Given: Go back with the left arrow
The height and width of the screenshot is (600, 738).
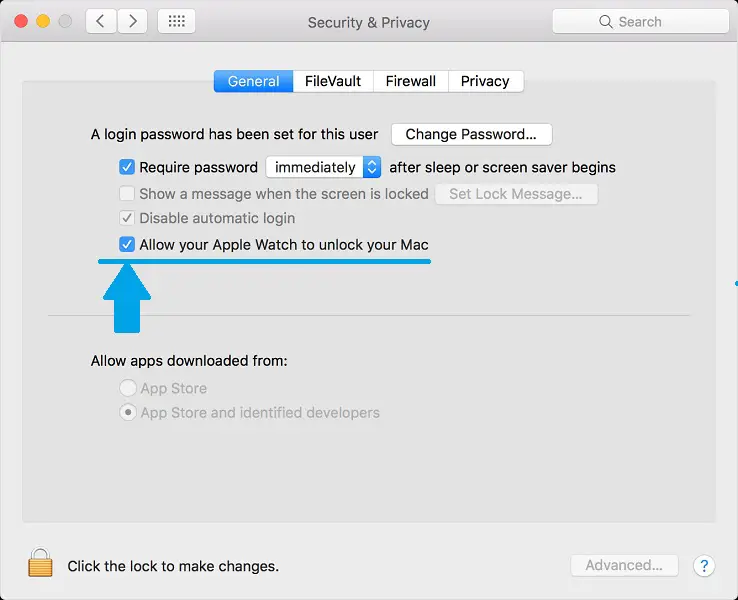Looking at the screenshot, I should (99, 21).
